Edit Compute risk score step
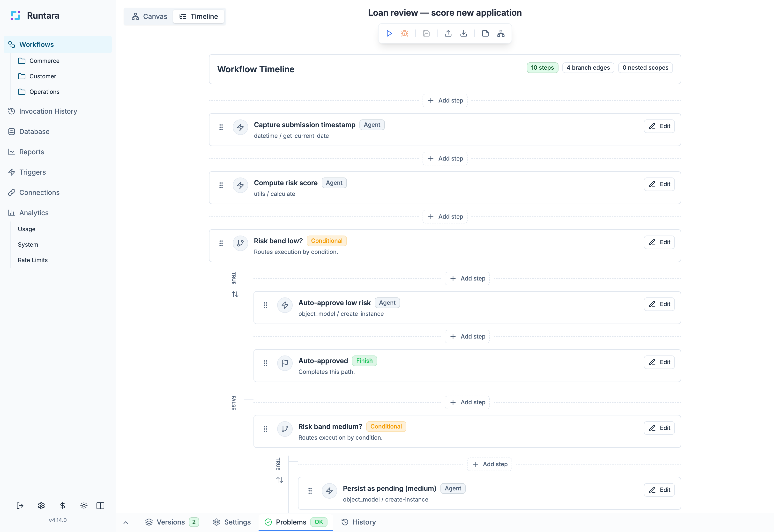Viewport: 774px width, 532px height. (x=659, y=184)
